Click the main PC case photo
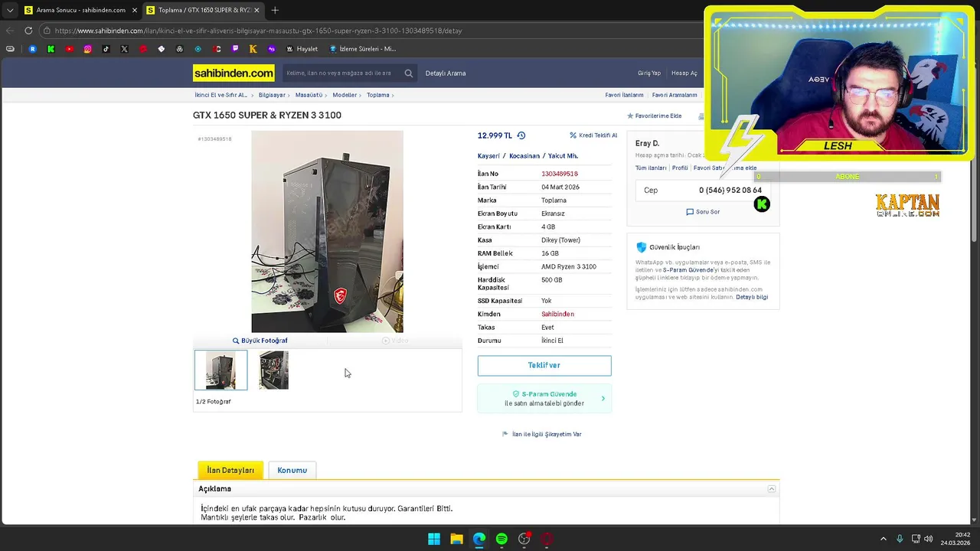 coord(327,231)
